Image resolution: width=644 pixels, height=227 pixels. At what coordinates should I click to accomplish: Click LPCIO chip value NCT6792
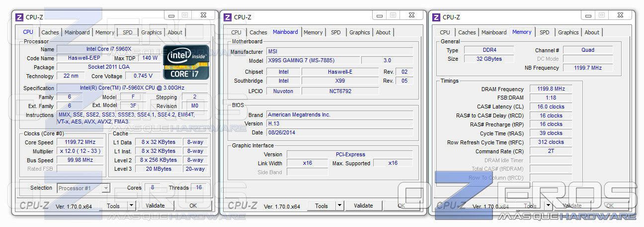tap(340, 91)
